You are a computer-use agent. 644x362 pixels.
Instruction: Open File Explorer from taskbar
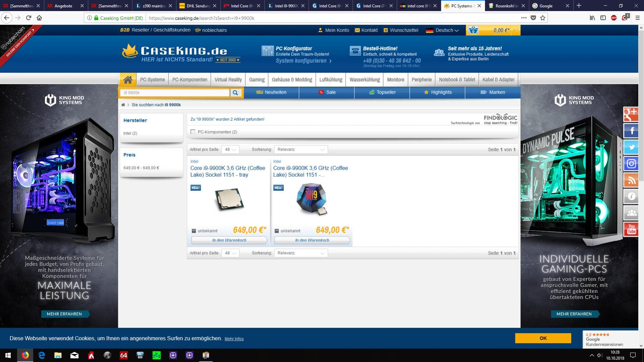pyautogui.click(x=58, y=355)
